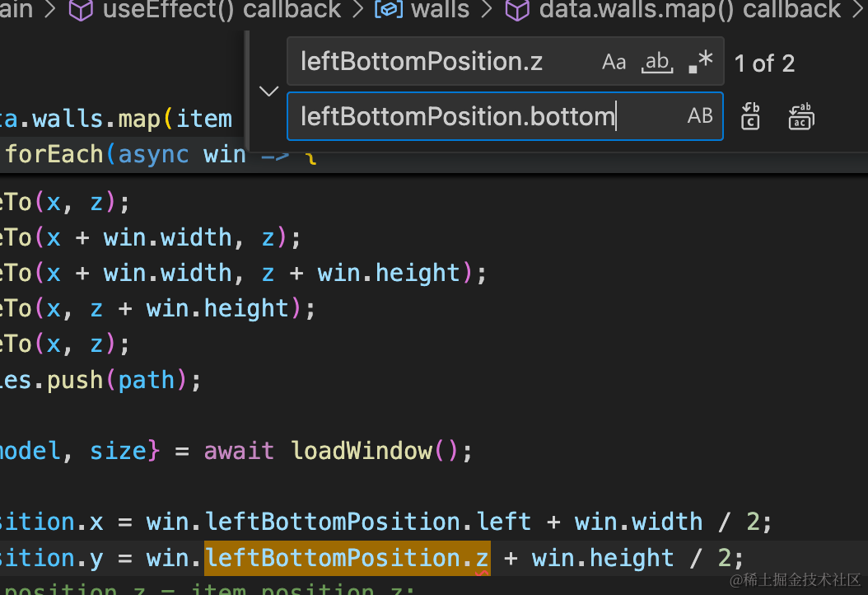Click the forEach call in code
Image resolution: width=868 pixels, height=595 pixels.
[54, 154]
